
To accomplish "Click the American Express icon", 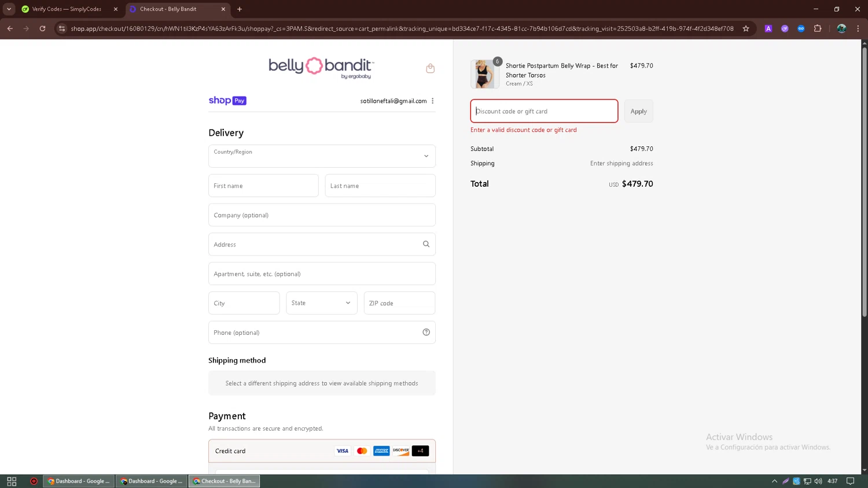I will (381, 451).
